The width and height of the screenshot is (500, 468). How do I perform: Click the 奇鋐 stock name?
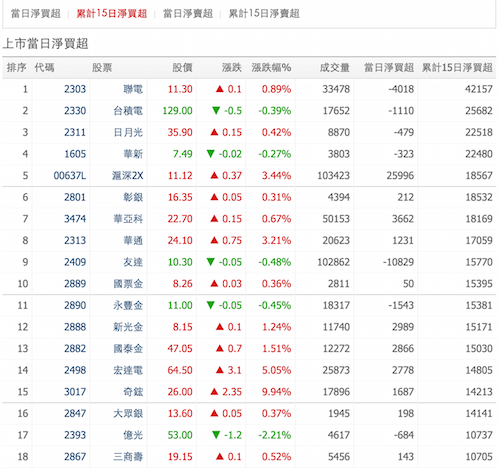click(x=133, y=392)
